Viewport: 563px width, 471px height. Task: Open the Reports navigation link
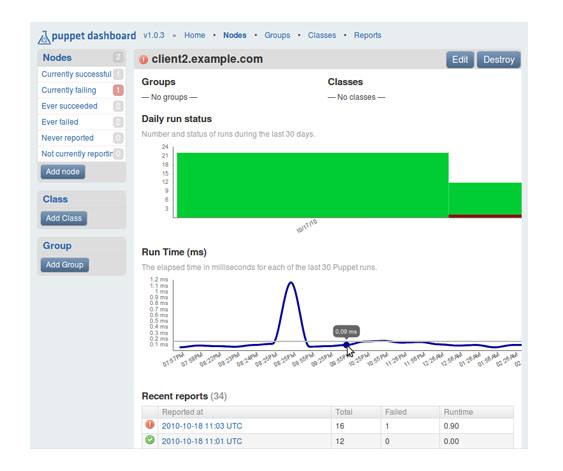click(368, 35)
